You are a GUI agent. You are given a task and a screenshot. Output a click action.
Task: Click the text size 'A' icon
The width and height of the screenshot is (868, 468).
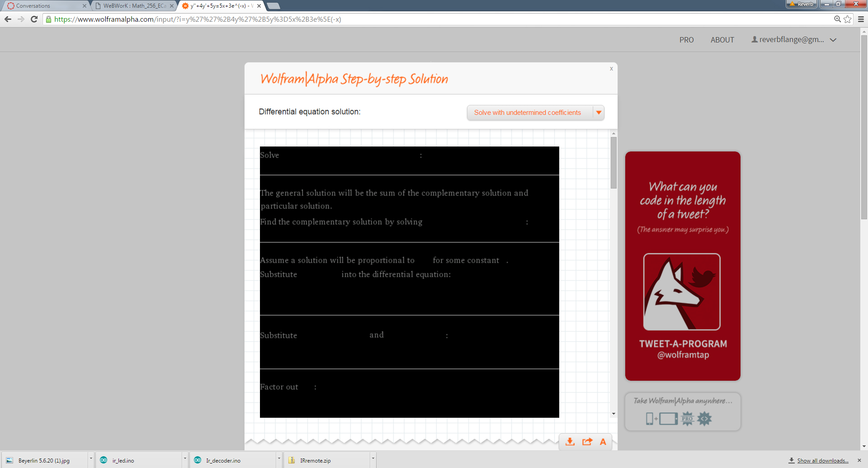pyautogui.click(x=603, y=442)
